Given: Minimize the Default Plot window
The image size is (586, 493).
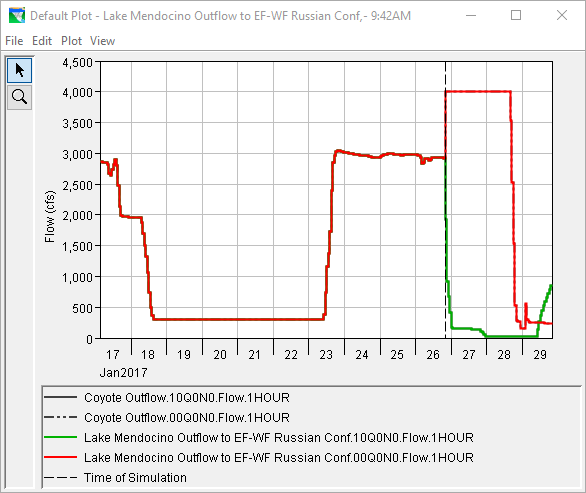Looking at the screenshot, I should pyautogui.click(x=471, y=15).
